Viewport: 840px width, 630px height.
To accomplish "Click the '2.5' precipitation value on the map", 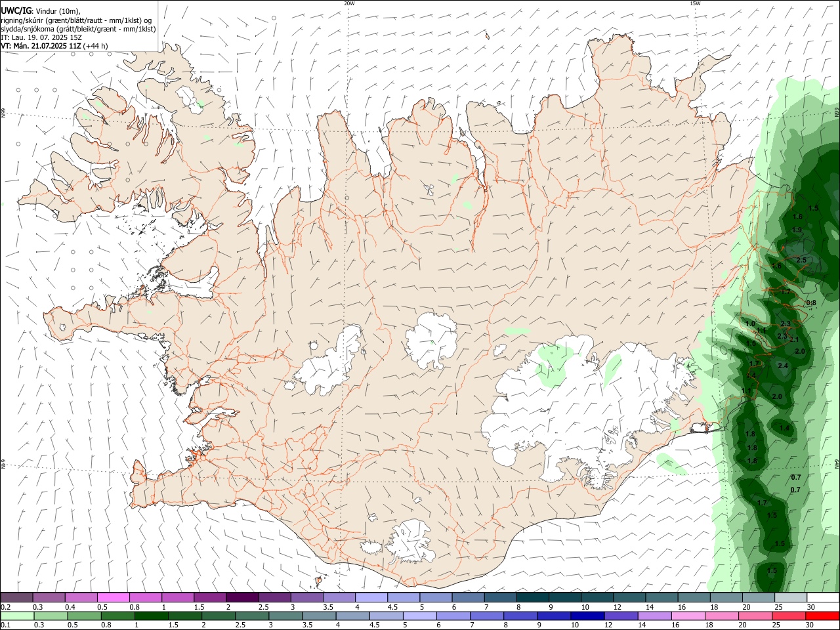I will (x=801, y=261).
